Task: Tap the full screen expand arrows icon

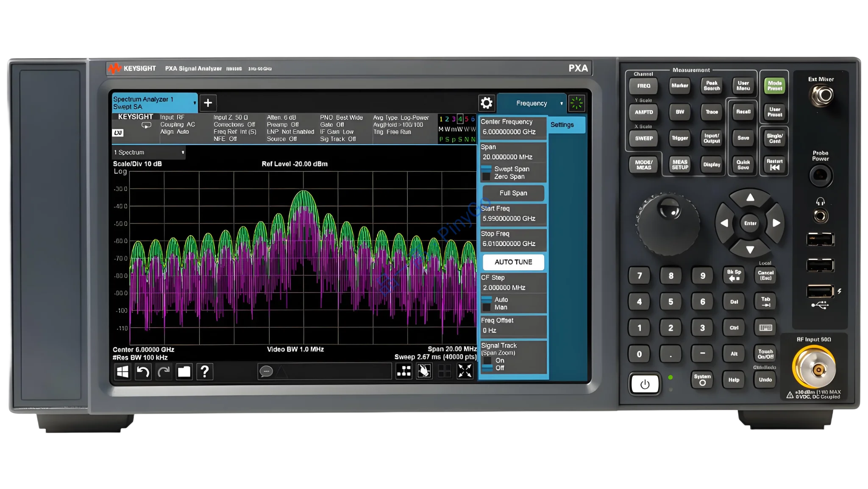Action: tap(465, 371)
